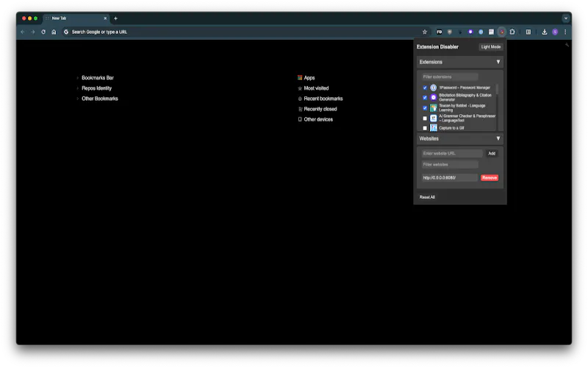Click the 1Password icon in extension list

click(434, 88)
